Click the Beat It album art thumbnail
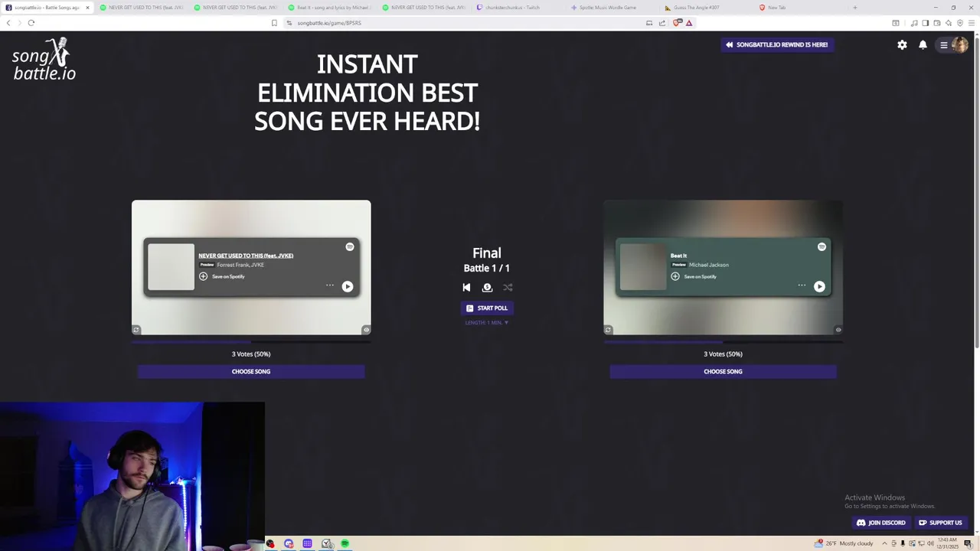Viewport: 980px width, 551px height. pyautogui.click(x=643, y=267)
